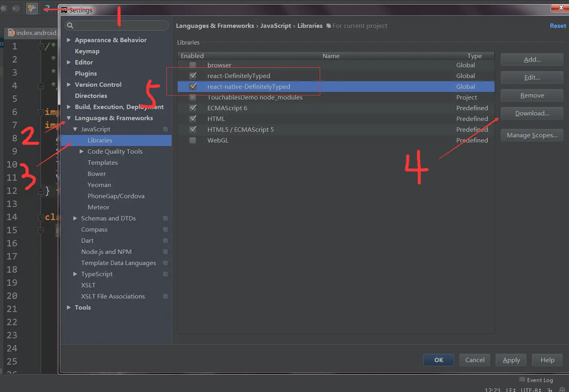Click the project-scope icon beside Template Data Languages
This screenshot has height=392, width=569.
tap(165, 263)
